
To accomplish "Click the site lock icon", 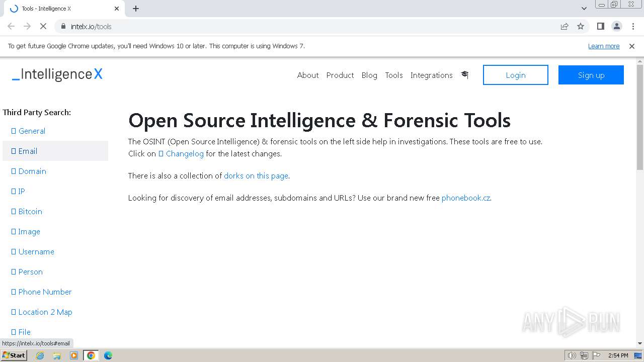I will click(63, 26).
